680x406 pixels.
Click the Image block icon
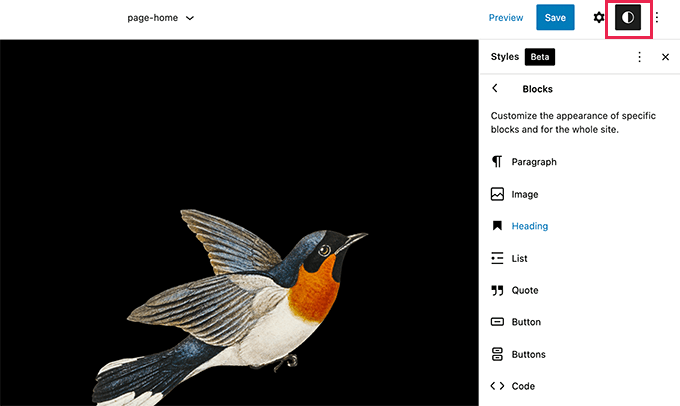click(x=497, y=194)
